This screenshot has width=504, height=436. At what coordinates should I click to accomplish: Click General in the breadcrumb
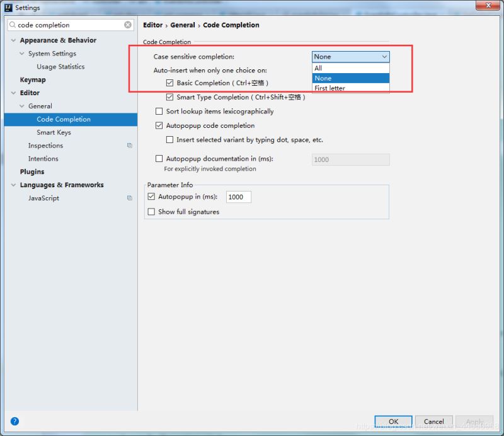(x=183, y=25)
